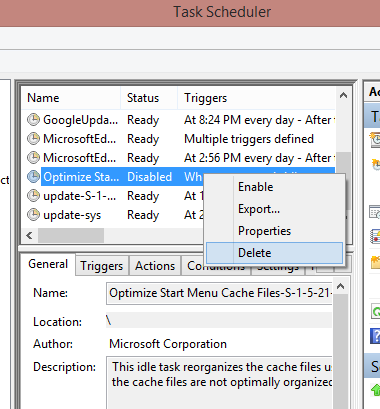380x409 pixels.
Task: Sort tasks by the Name column header
Action: tap(71, 98)
